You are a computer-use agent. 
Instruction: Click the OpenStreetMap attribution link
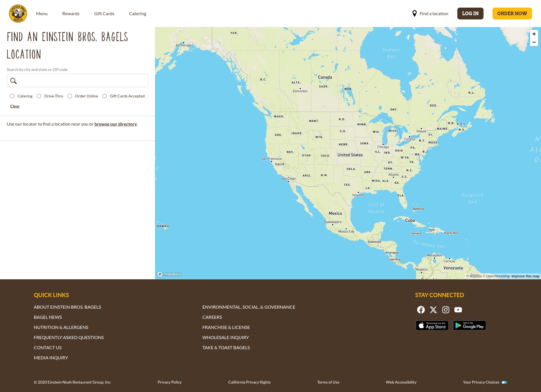pos(496,276)
